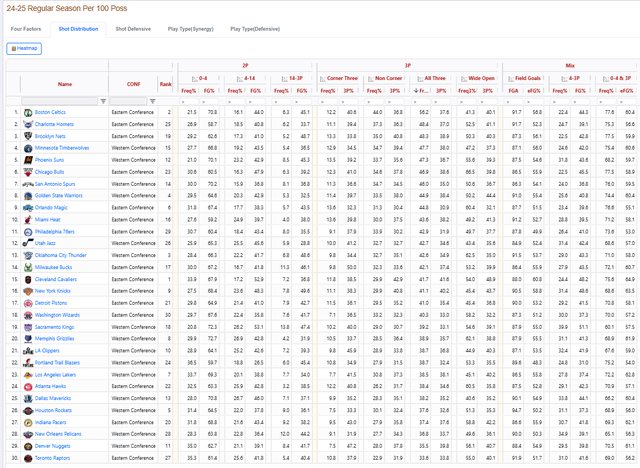
Task: Switch to the Shot Defensive tab
Action: click(134, 29)
